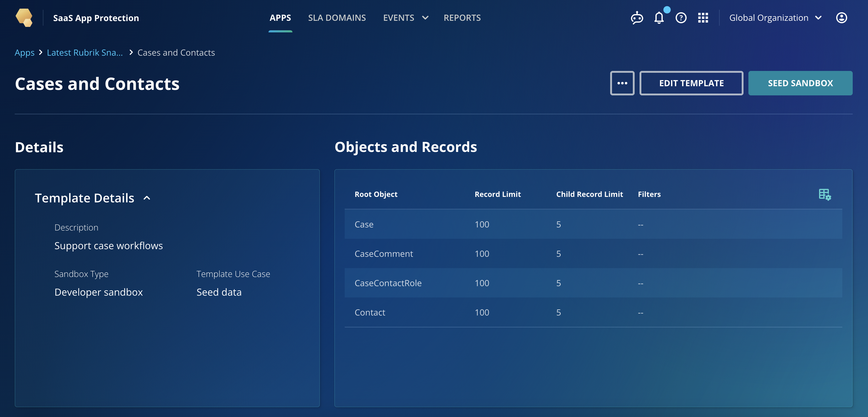Click Support case workflows description
This screenshot has width=868, height=417.
click(x=109, y=245)
